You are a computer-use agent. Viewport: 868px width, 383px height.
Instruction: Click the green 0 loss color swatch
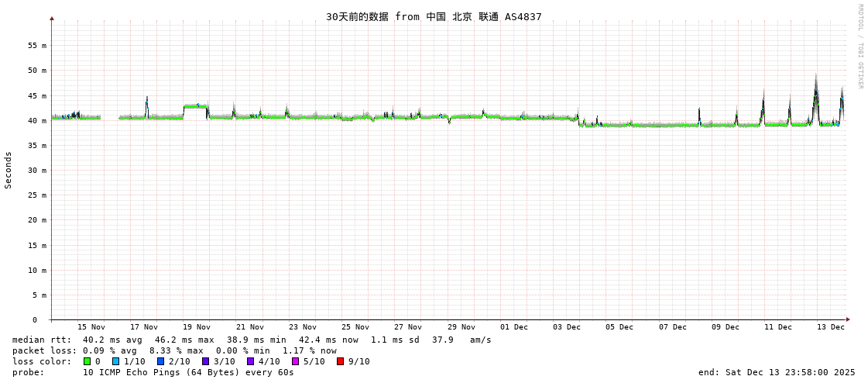click(87, 361)
